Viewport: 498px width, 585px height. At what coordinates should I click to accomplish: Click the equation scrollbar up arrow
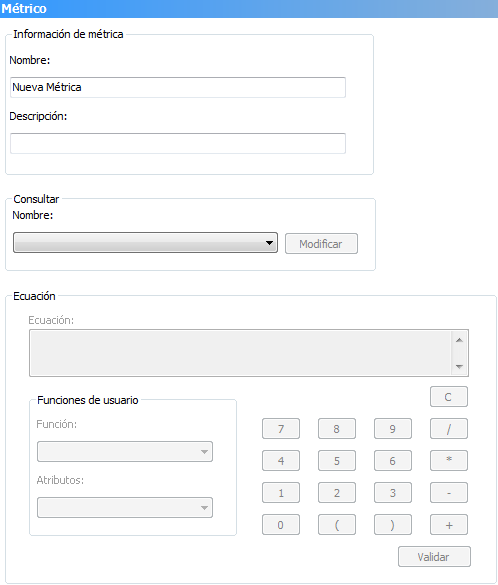pos(460,340)
